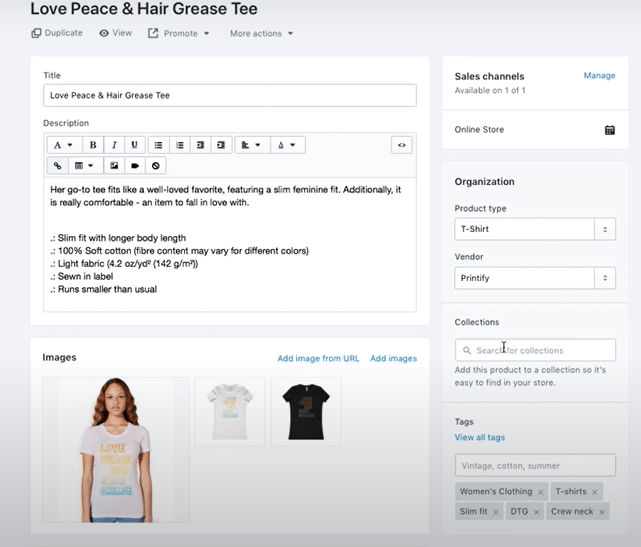The width and height of the screenshot is (641, 547).
Task: Switch to HTML code view
Action: pos(402,145)
